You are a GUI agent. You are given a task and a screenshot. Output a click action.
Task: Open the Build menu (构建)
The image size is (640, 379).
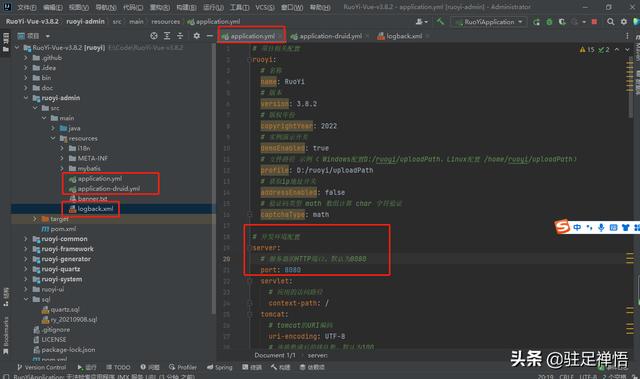click(186, 7)
